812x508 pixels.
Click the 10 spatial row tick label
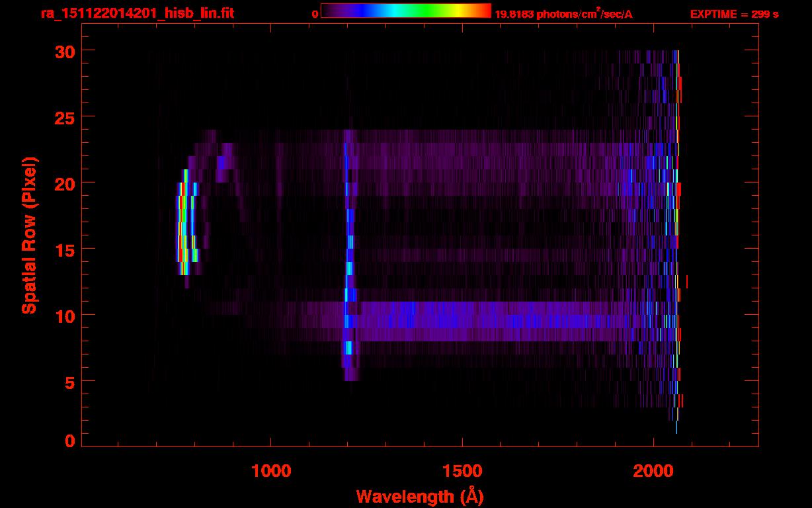click(x=65, y=316)
